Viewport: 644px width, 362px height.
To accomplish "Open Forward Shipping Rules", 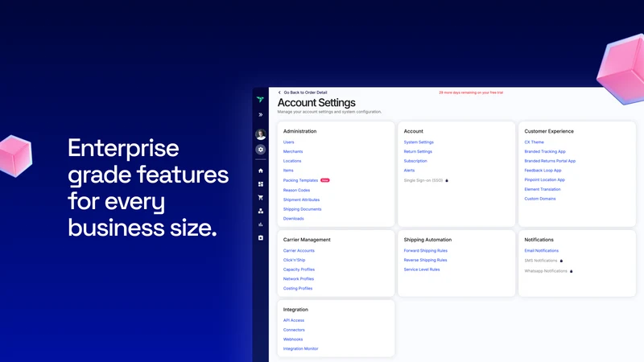I will point(426,250).
